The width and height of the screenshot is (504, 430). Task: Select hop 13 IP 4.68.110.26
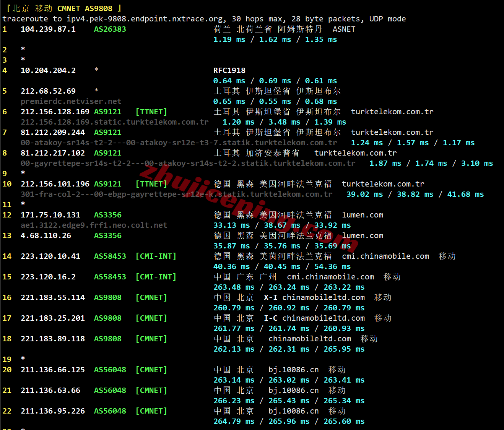pyautogui.click(x=46, y=235)
